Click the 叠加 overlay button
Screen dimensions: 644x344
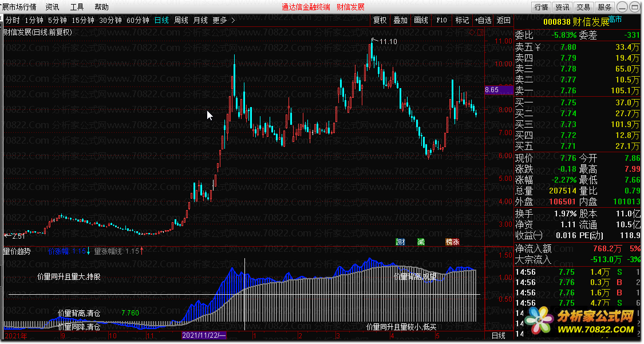pyautogui.click(x=401, y=20)
